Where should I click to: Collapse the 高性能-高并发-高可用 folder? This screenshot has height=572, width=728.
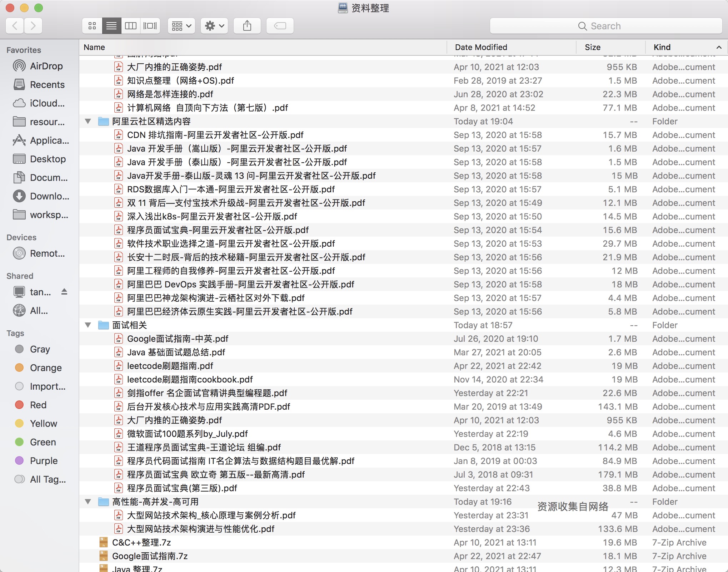[88, 502]
